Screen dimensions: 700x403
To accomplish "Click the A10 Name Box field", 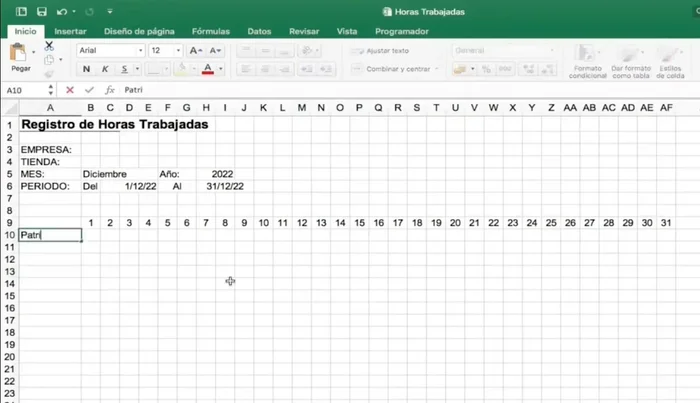I will pos(26,90).
